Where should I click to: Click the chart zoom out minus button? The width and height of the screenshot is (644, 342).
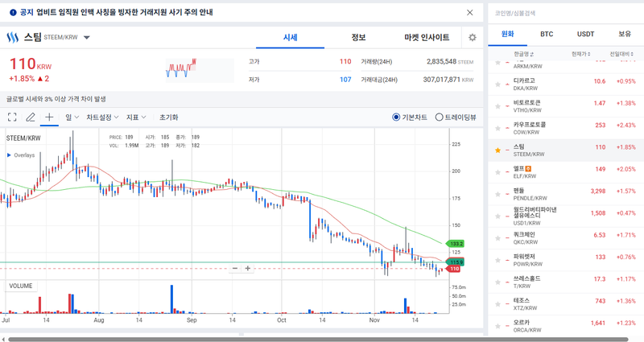pos(235,268)
